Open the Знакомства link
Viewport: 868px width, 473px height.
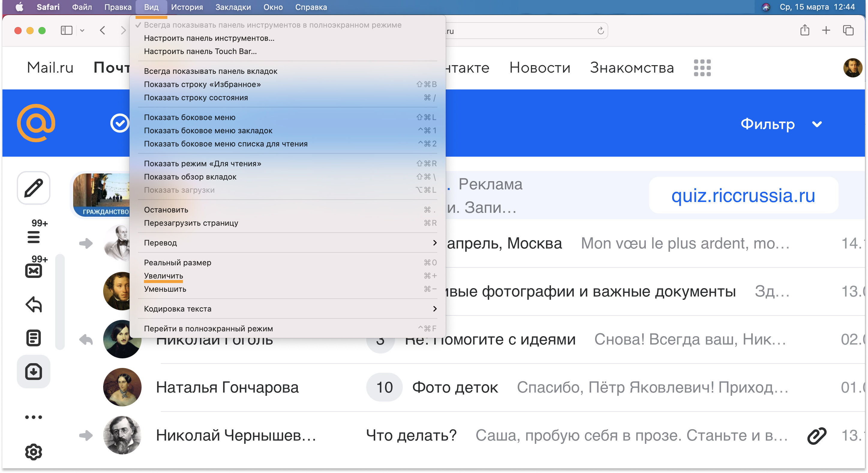632,68
